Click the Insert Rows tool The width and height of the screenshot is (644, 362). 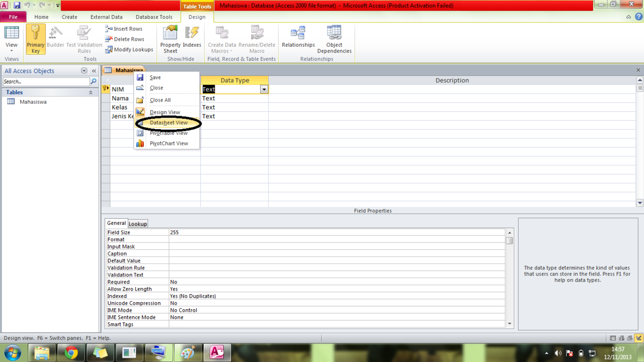124,29
